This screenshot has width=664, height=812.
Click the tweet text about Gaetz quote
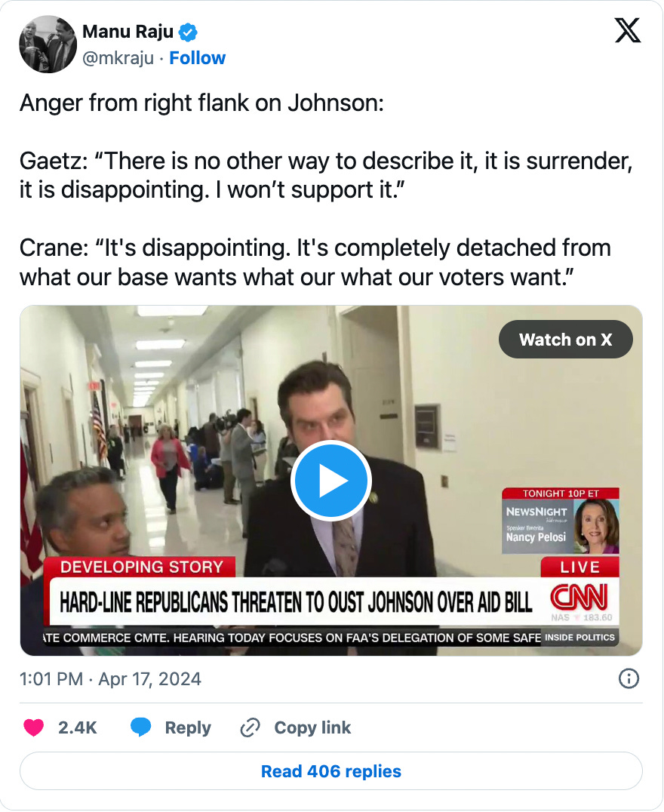(326, 175)
